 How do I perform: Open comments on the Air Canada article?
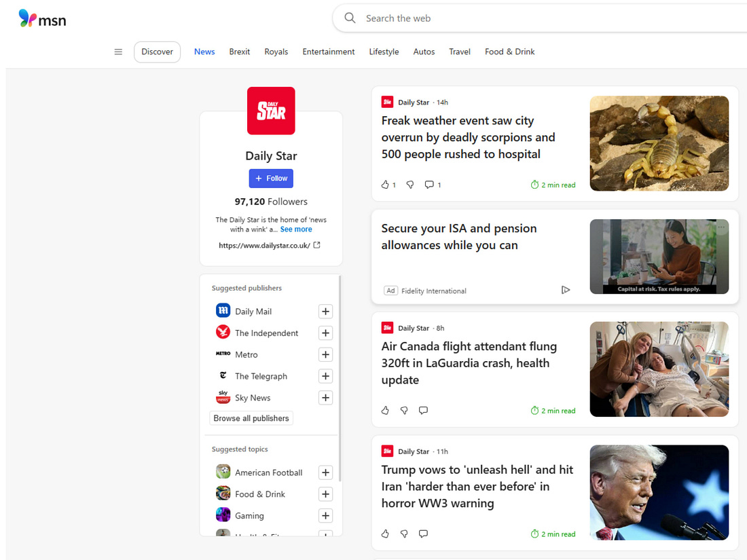point(423,411)
